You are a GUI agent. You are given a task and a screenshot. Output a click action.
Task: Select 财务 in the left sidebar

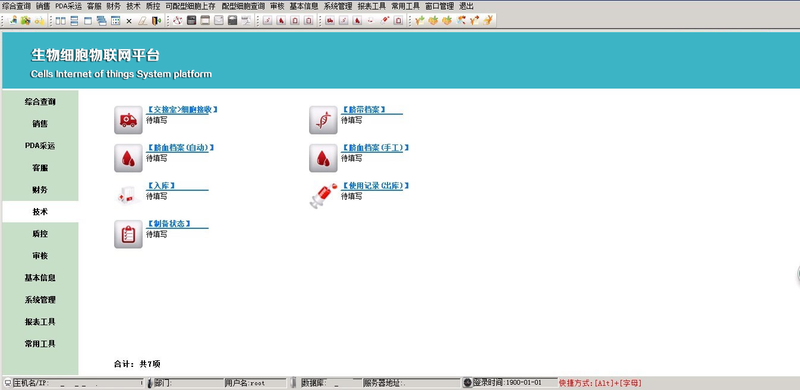(x=40, y=189)
